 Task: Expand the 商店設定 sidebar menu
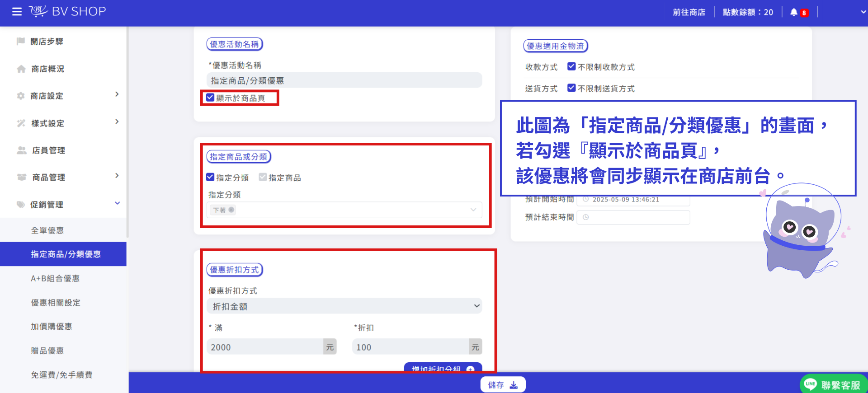click(x=117, y=94)
